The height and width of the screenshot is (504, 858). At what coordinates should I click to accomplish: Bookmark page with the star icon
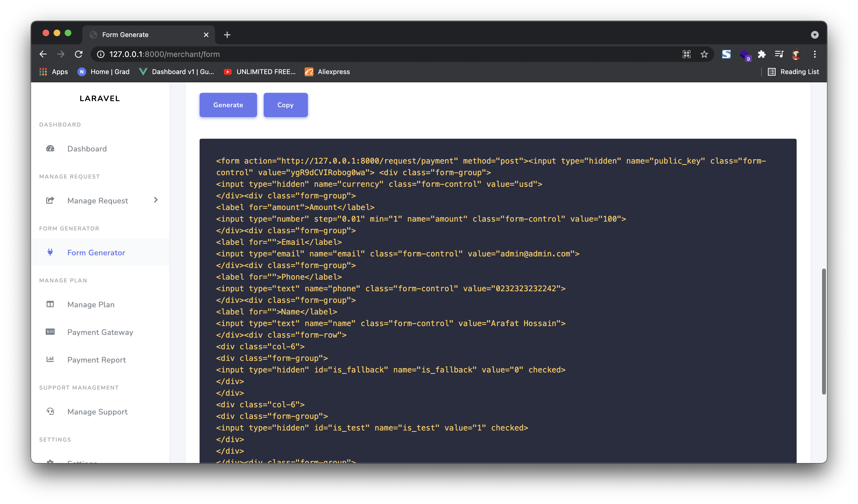click(704, 54)
